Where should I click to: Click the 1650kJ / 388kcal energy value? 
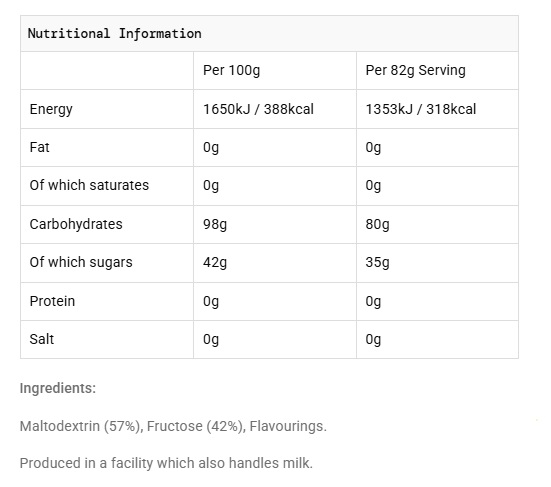coord(258,109)
